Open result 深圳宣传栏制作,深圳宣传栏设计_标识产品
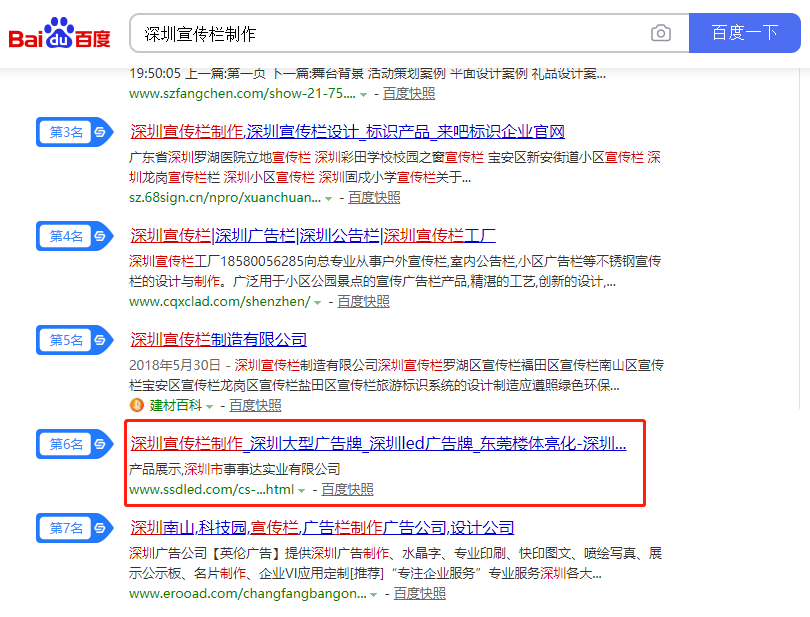The image size is (810, 617). [347, 132]
